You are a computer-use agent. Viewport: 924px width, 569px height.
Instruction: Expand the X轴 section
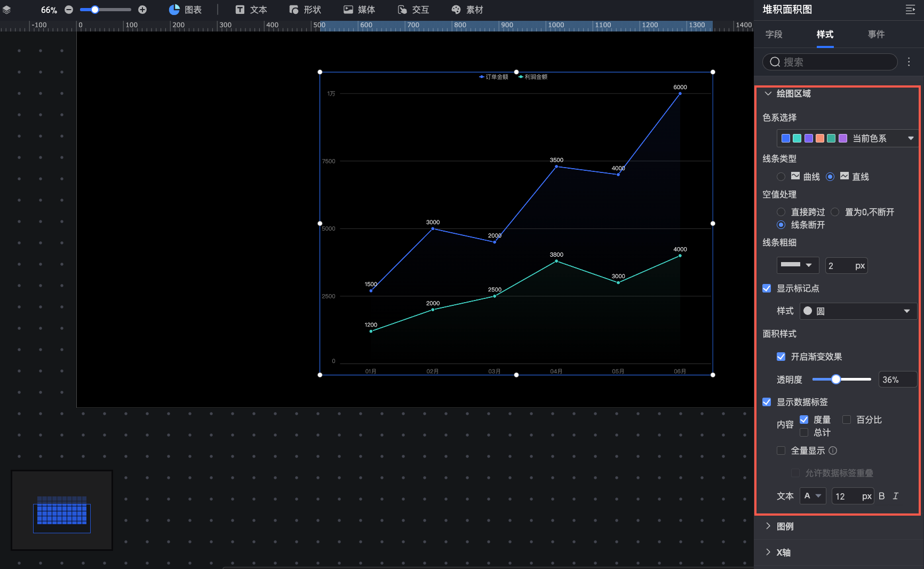[768, 552]
